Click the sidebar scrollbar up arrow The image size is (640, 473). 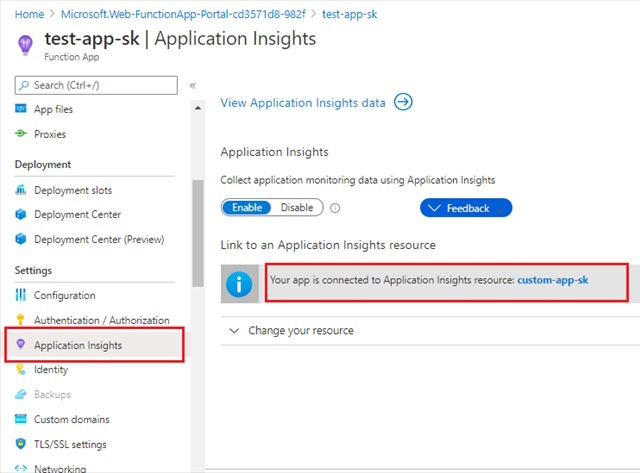[x=198, y=108]
